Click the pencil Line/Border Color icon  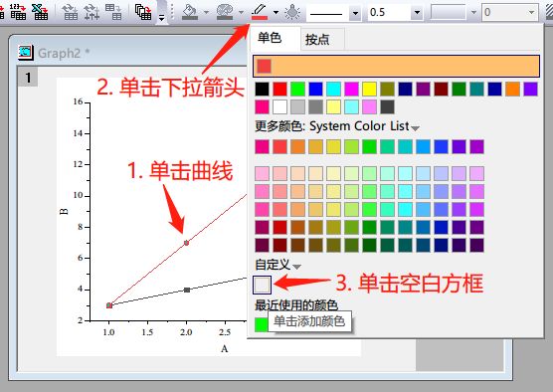pyautogui.click(x=260, y=12)
